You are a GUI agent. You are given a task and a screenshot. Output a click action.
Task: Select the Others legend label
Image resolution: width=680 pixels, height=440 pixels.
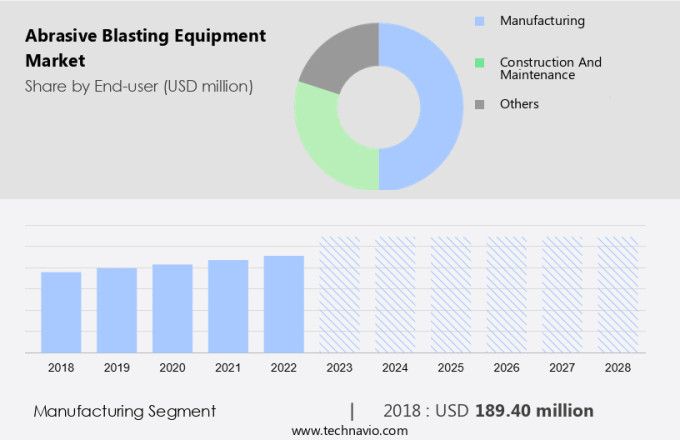click(x=519, y=104)
